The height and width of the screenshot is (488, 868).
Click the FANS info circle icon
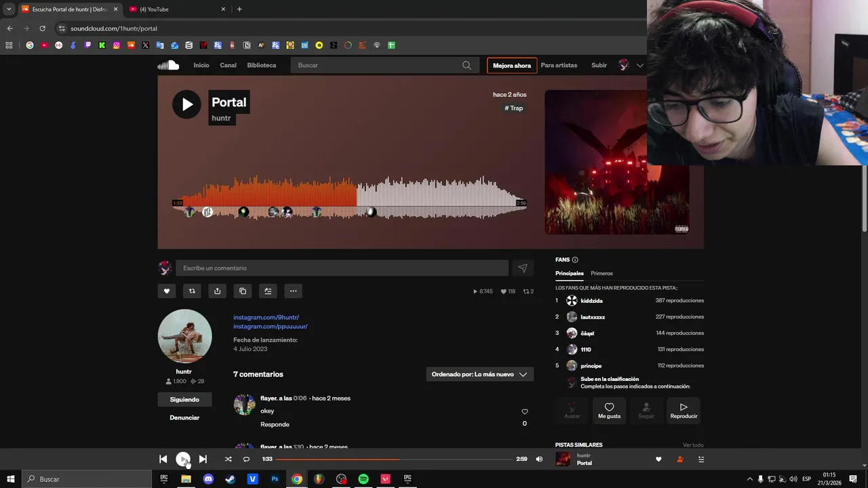575,260
